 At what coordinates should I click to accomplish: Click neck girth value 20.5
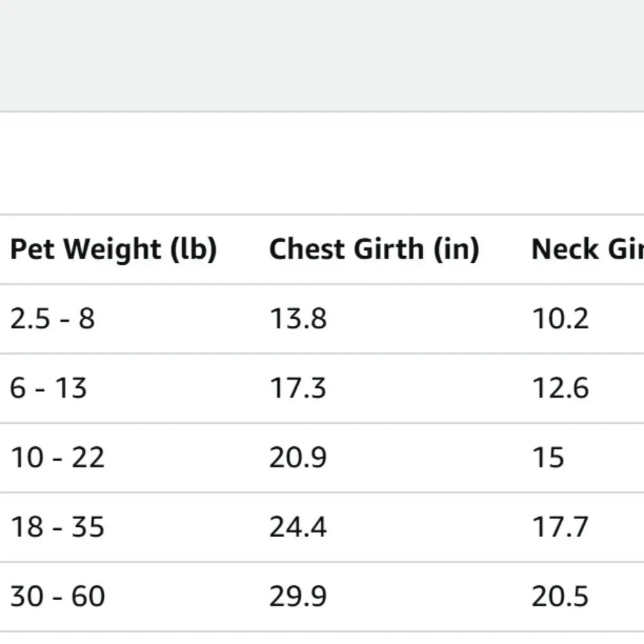tap(560, 596)
